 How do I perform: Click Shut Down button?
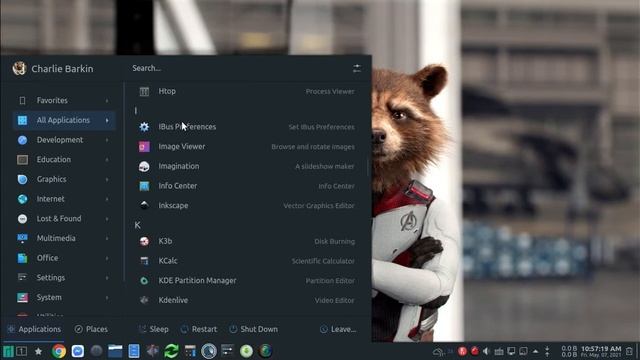coord(253,329)
